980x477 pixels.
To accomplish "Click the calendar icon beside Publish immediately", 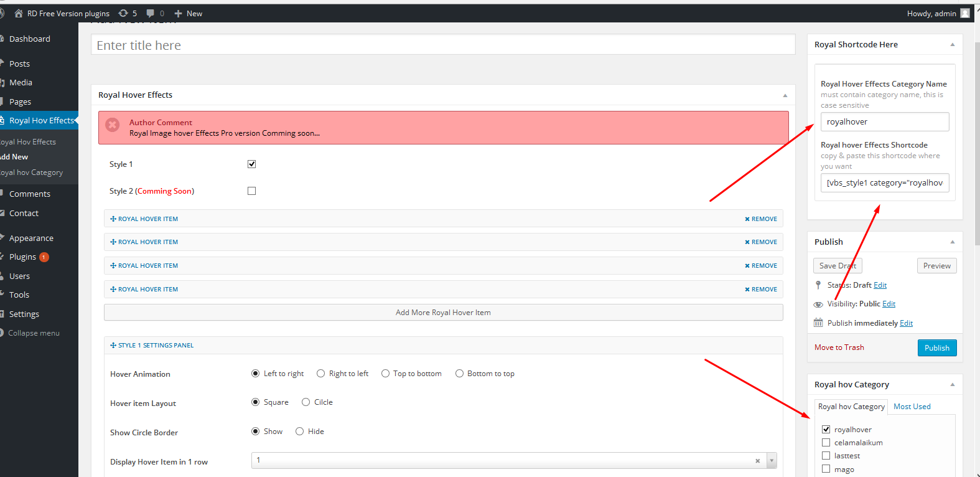I will (818, 323).
